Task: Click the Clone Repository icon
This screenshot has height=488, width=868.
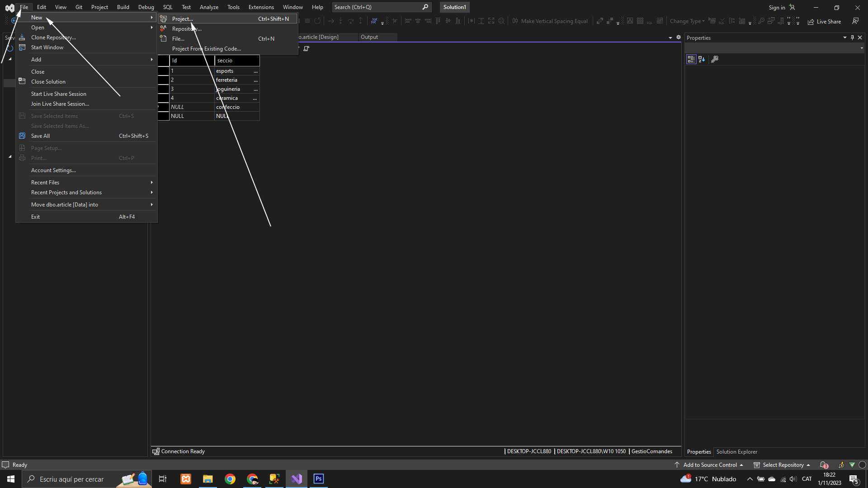Action: pos(22,38)
